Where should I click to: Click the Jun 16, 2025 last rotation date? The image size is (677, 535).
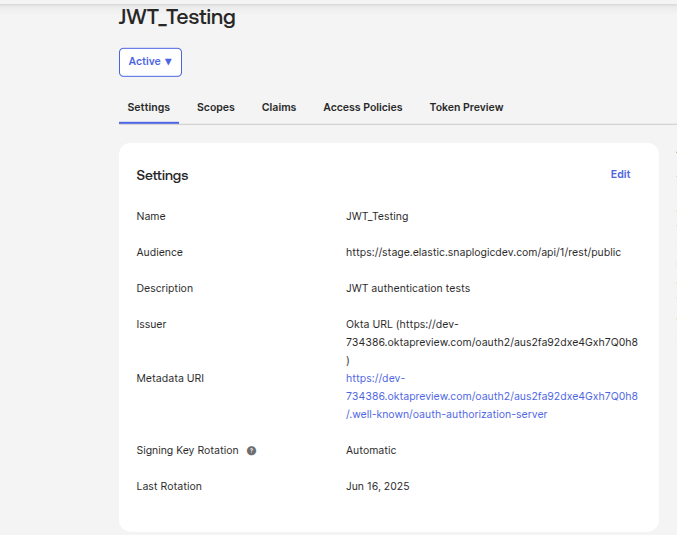pos(377,486)
